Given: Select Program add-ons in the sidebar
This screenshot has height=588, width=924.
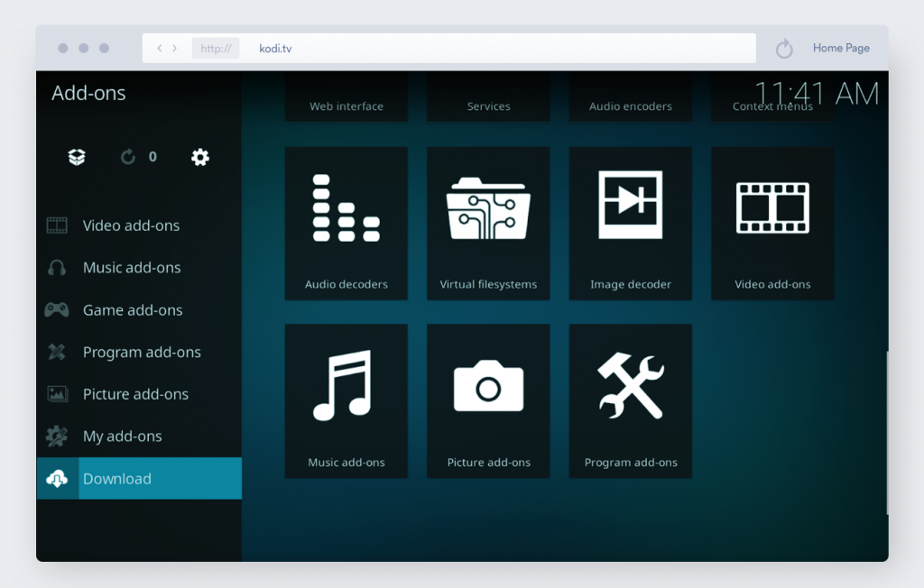Looking at the screenshot, I should click(x=139, y=352).
